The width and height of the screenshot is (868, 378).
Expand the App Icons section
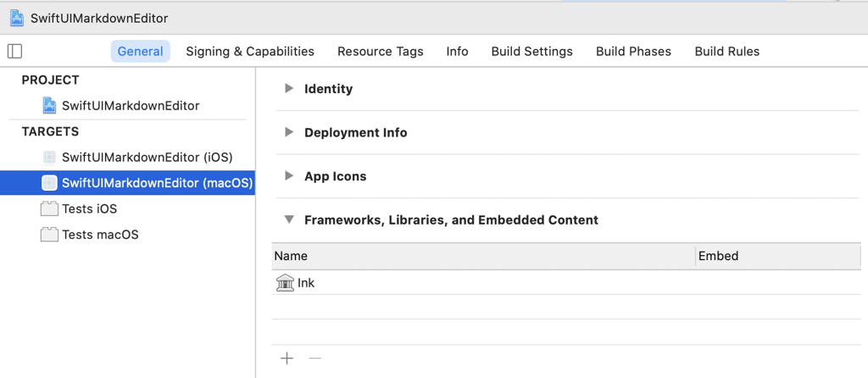point(289,176)
